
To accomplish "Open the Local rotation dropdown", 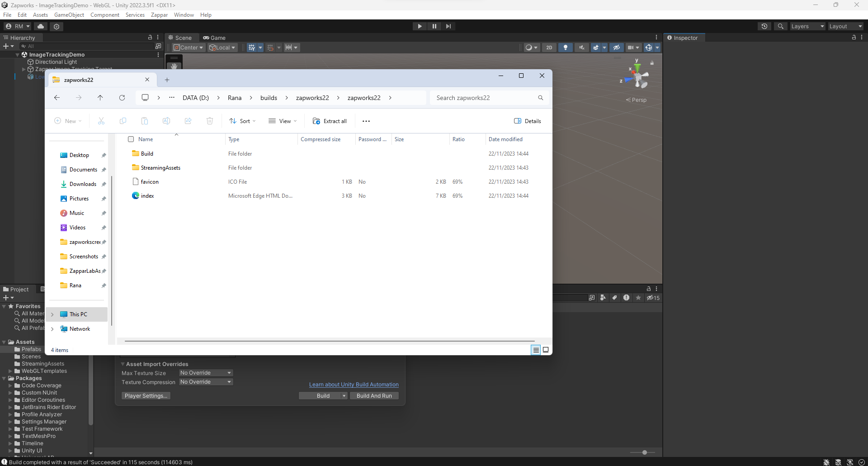I will pyautogui.click(x=222, y=48).
